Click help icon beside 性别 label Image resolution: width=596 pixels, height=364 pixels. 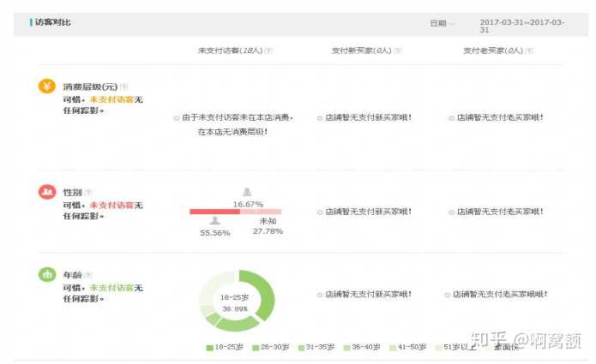88,193
